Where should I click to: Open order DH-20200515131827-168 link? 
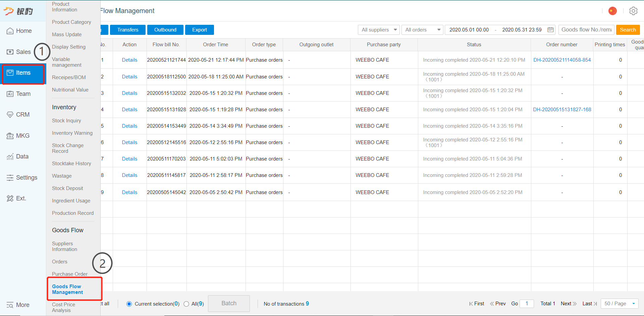click(x=562, y=110)
